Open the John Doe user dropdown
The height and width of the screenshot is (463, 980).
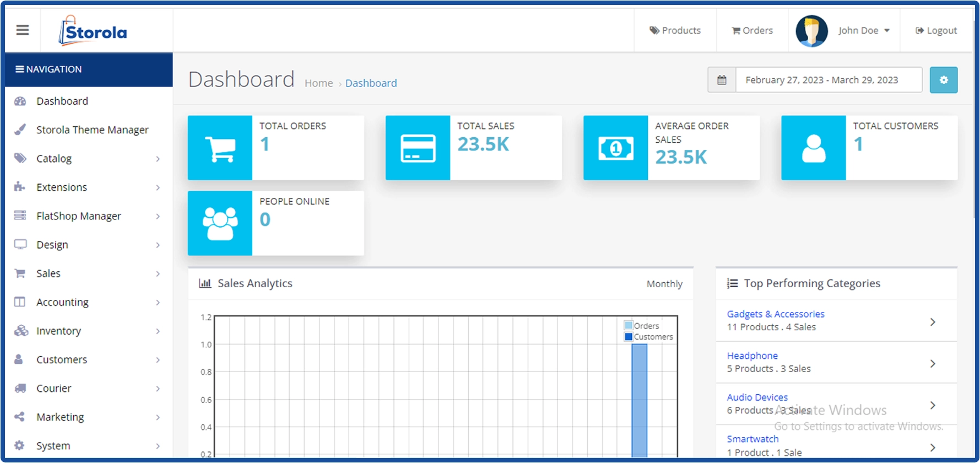pyautogui.click(x=863, y=31)
